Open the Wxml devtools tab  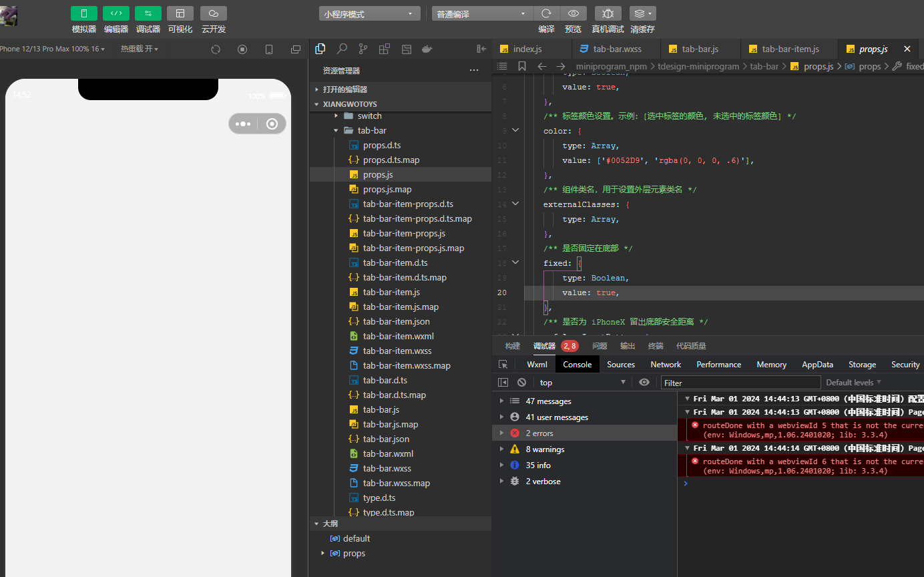pyautogui.click(x=537, y=365)
